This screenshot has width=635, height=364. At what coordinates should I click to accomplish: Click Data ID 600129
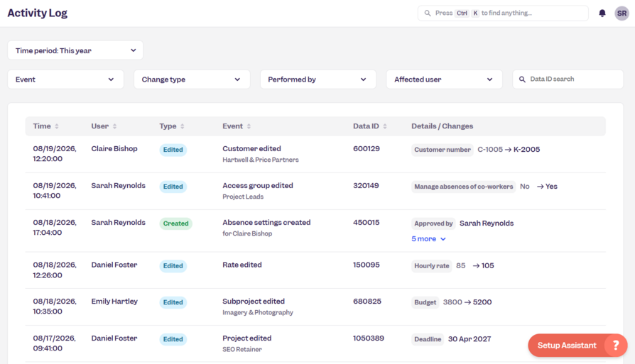[x=367, y=149]
